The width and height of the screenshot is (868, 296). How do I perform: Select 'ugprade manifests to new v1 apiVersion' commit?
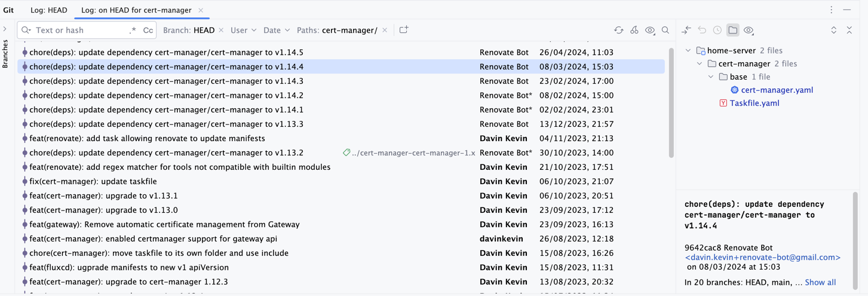pyautogui.click(x=341, y=268)
